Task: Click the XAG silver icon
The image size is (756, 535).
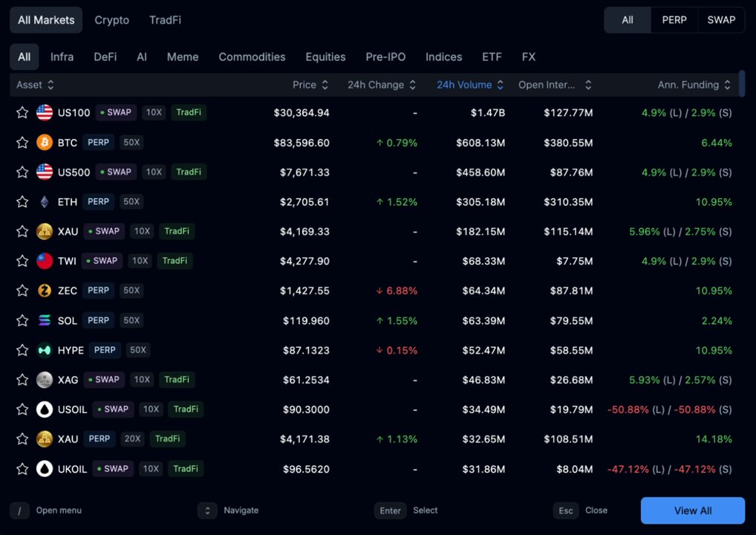Action: point(45,380)
